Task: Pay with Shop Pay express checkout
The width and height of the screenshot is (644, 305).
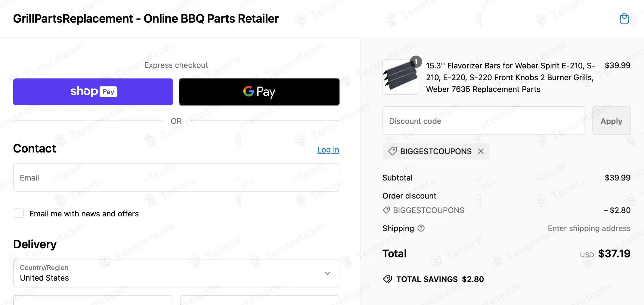Action: [x=93, y=92]
